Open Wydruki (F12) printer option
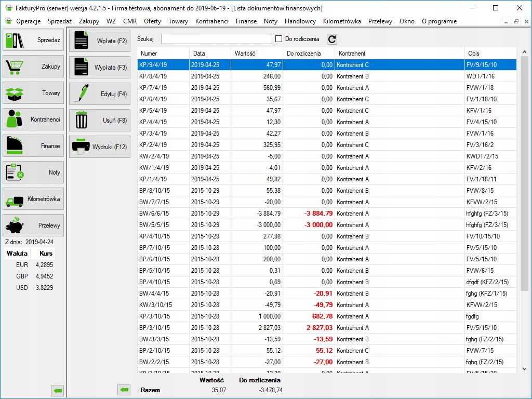This screenshot has height=399, width=532. click(x=100, y=147)
